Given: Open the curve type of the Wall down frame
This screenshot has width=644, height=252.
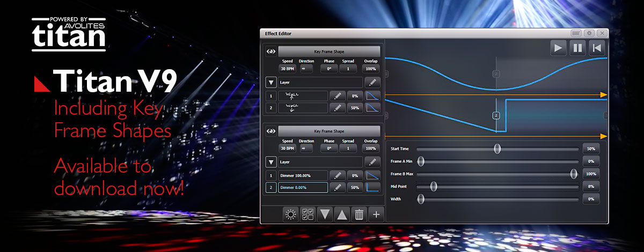Looking at the screenshot, I should tap(372, 108).
